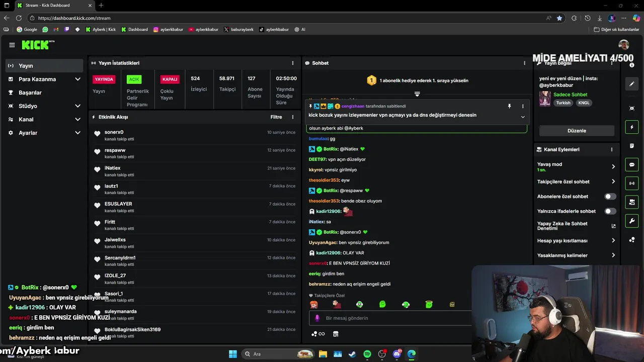Click the Filtre button in Etkinlik Akışı

tap(276, 117)
